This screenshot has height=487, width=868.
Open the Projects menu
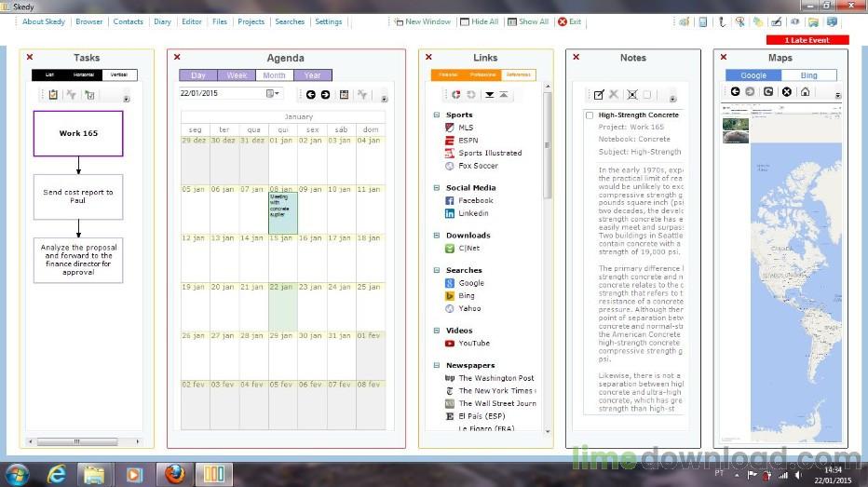[x=251, y=21]
